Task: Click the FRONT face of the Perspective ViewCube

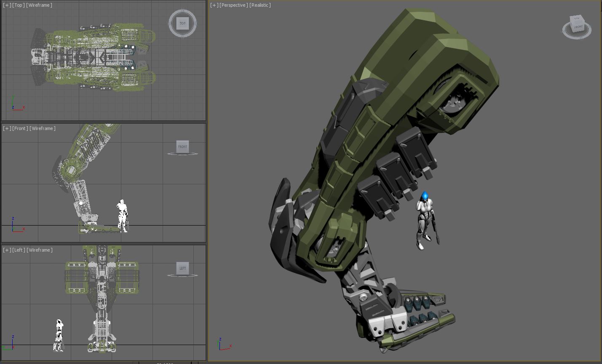Action: click(x=578, y=27)
